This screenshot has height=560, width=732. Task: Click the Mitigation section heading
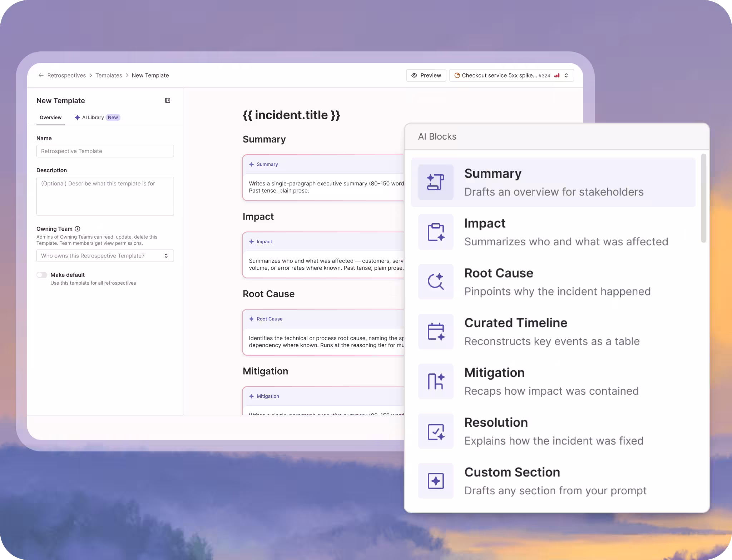click(x=265, y=371)
